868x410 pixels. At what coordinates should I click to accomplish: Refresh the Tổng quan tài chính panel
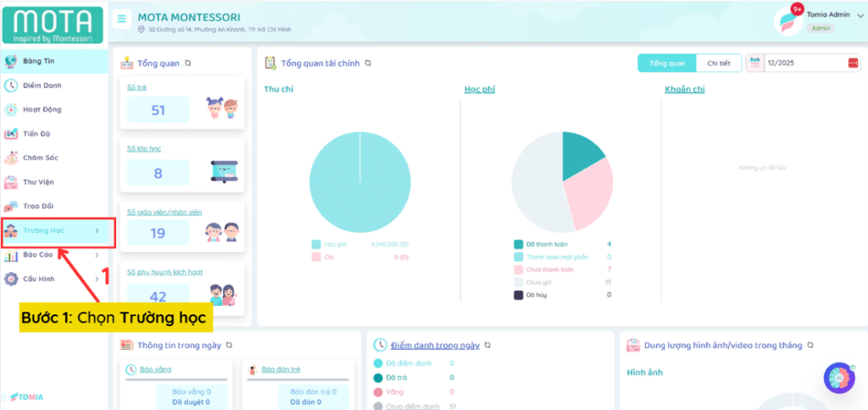[368, 63]
